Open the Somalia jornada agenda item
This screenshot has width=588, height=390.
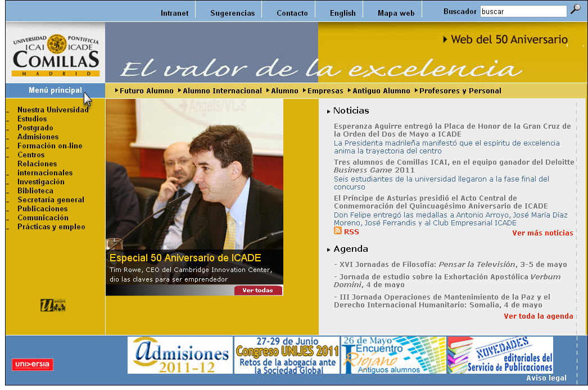442,301
